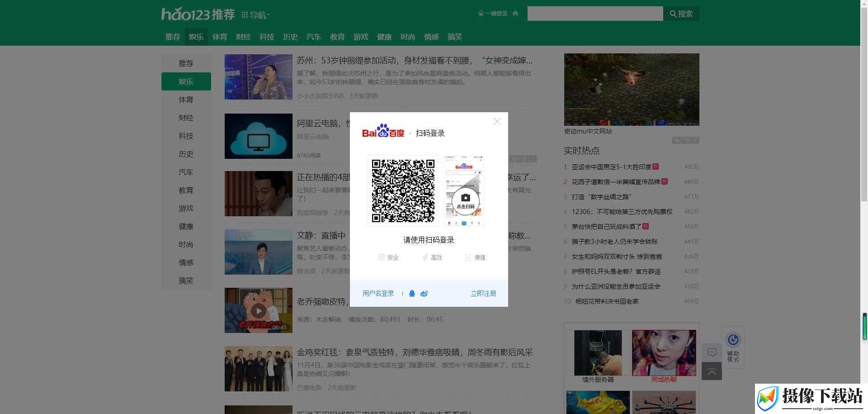This screenshot has width=868, height=414.
Task: Select 健康 in left sidebar
Action: point(186,226)
